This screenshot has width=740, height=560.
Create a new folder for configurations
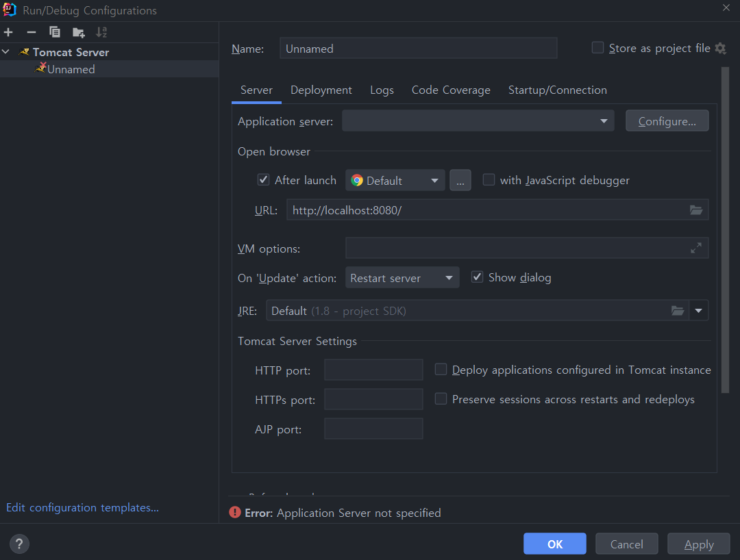coord(78,32)
